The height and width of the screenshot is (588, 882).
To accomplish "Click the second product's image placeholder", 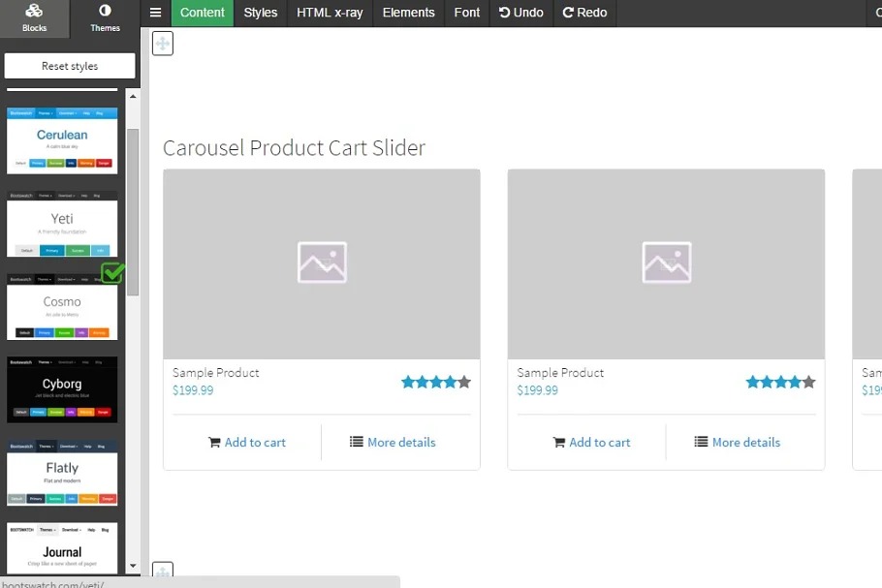I will [666, 263].
